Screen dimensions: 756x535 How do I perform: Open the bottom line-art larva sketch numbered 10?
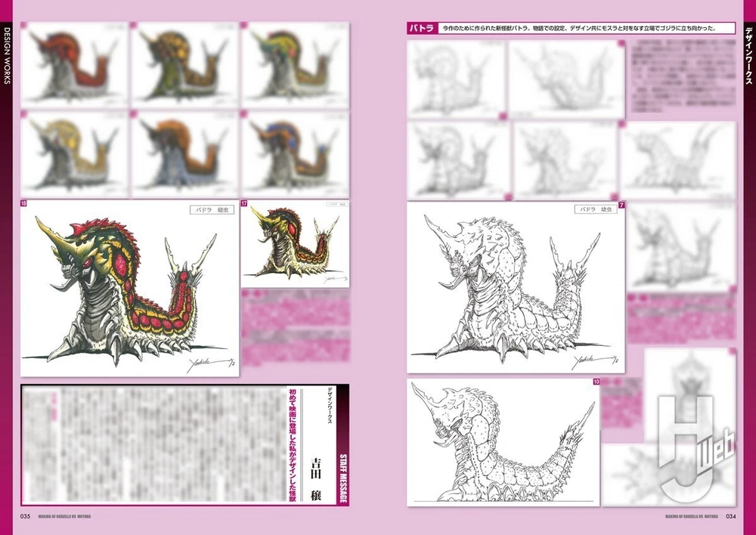(x=503, y=443)
